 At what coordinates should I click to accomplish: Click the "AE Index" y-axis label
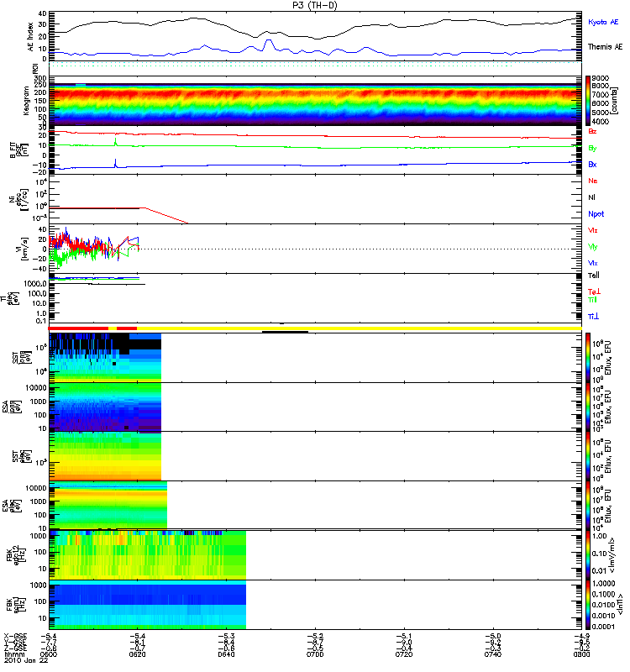(x=30, y=36)
